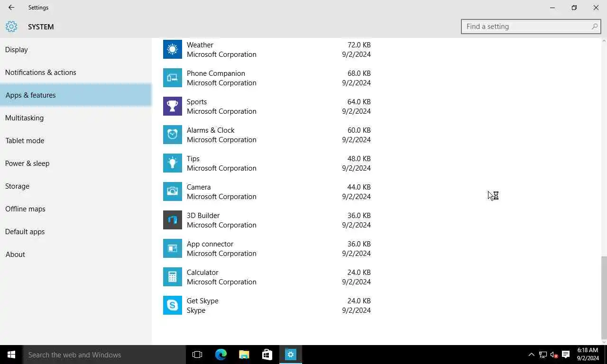Click the App connector icon
607x364 pixels.
coord(173,248)
